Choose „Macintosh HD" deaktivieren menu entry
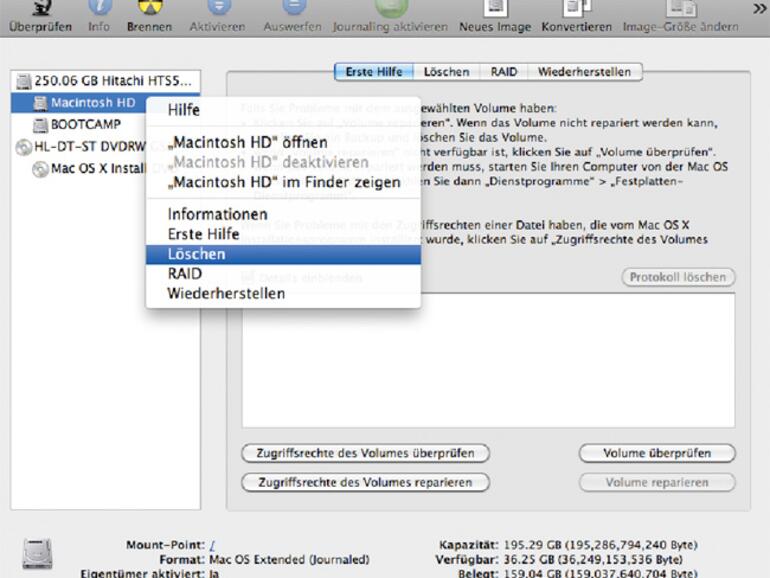Screen dimensions: 770x578 (x=283, y=162)
